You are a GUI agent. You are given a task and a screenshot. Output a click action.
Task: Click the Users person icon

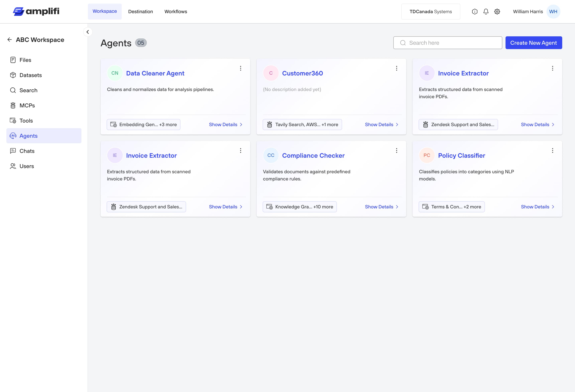pyautogui.click(x=13, y=166)
